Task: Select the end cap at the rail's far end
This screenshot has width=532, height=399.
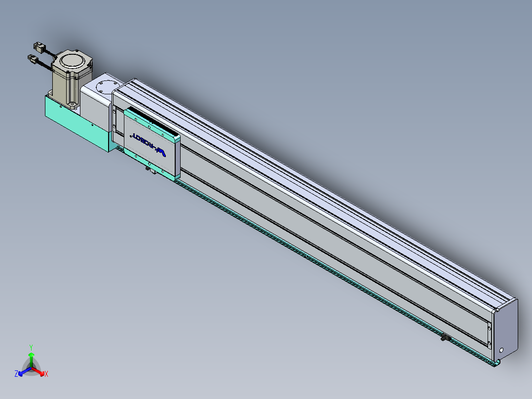Action: (x=506, y=329)
